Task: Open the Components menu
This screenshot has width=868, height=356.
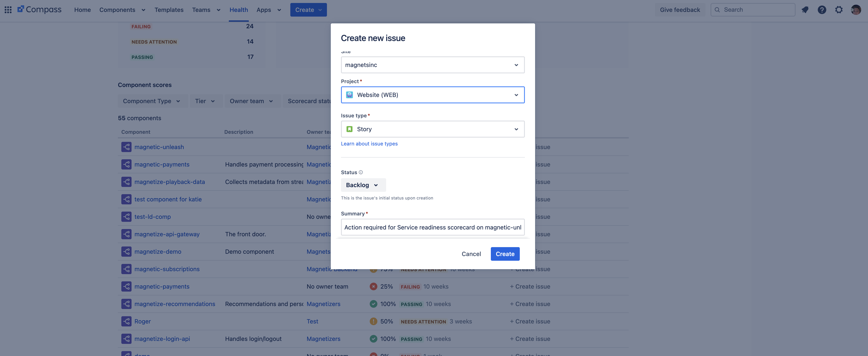Action: click(x=122, y=10)
